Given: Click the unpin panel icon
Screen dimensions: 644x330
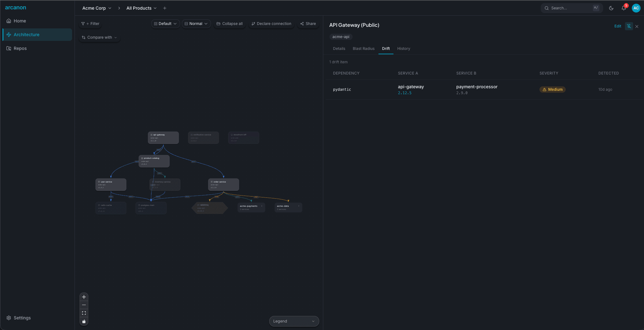Looking at the screenshot, I should click(x=629, y=26).
